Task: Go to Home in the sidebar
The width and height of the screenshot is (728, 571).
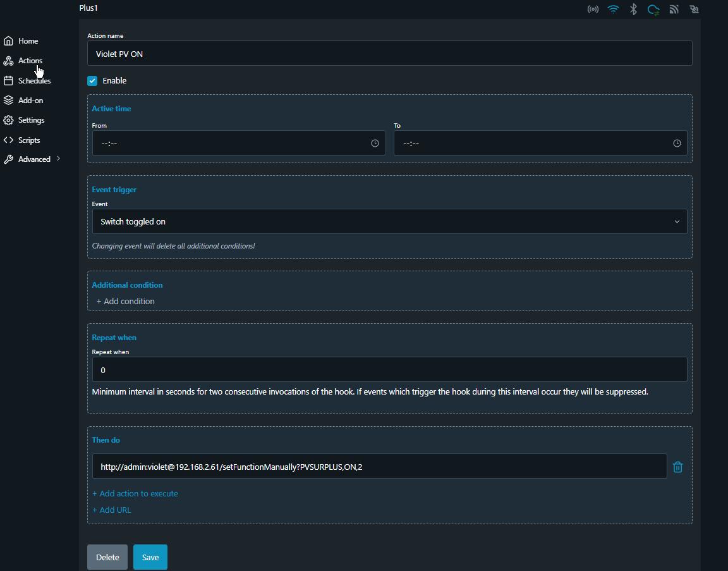Action: [28, 41]
